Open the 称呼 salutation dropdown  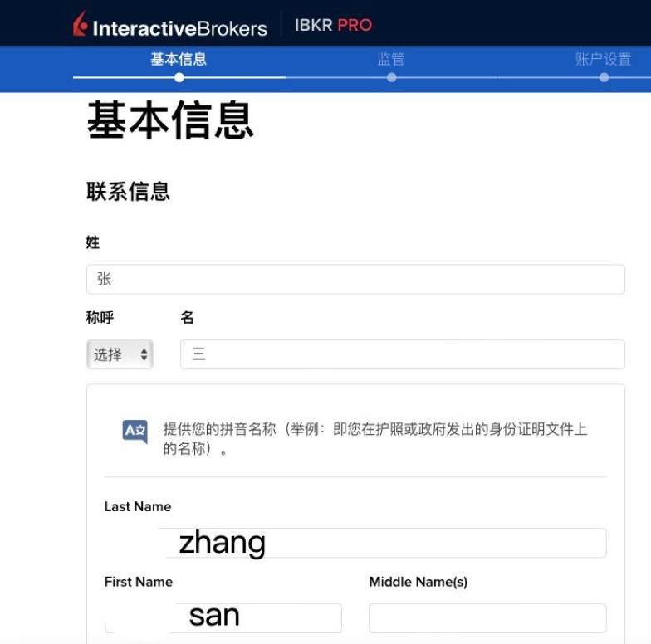(120, 354)
